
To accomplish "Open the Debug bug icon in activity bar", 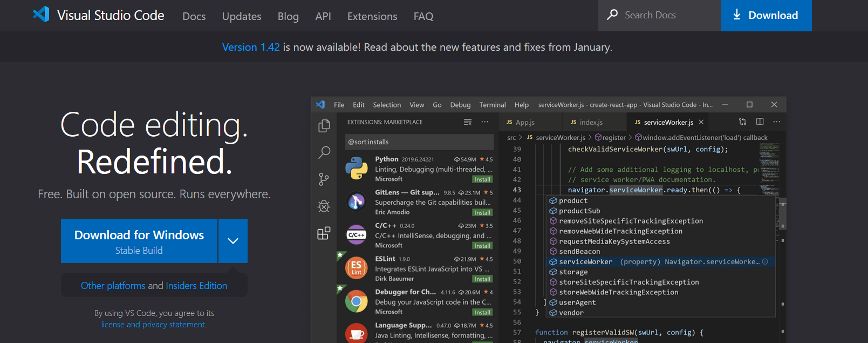I will tap(324, 206).
